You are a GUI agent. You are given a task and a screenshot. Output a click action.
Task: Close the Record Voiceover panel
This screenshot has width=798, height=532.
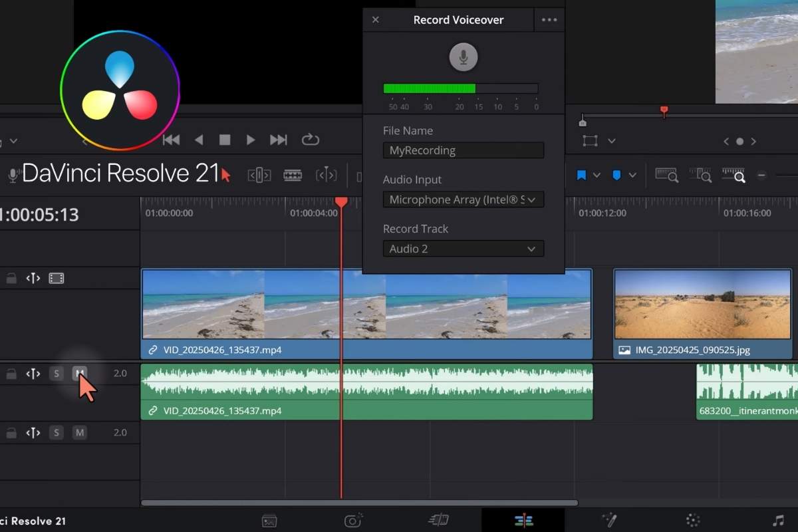pos(375,20)
